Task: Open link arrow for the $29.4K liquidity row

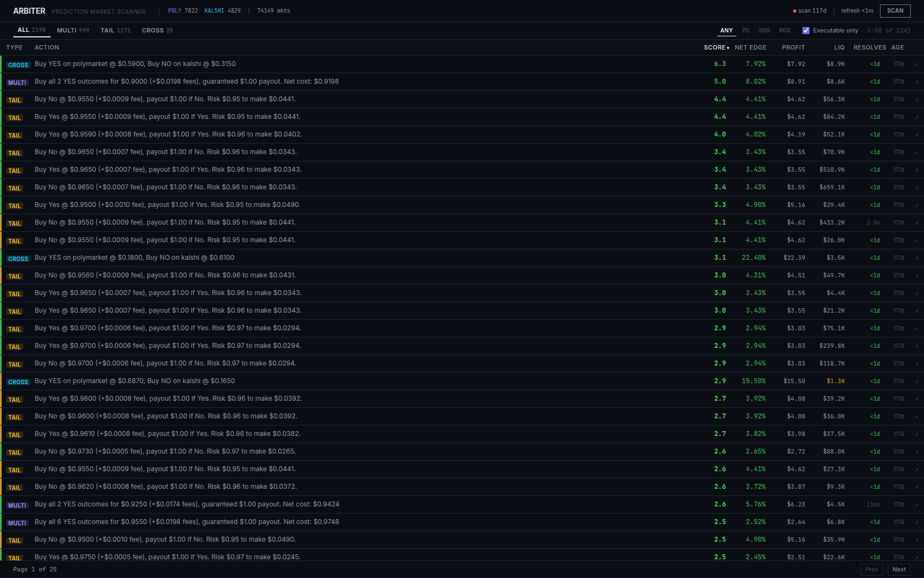Action: 916,205
